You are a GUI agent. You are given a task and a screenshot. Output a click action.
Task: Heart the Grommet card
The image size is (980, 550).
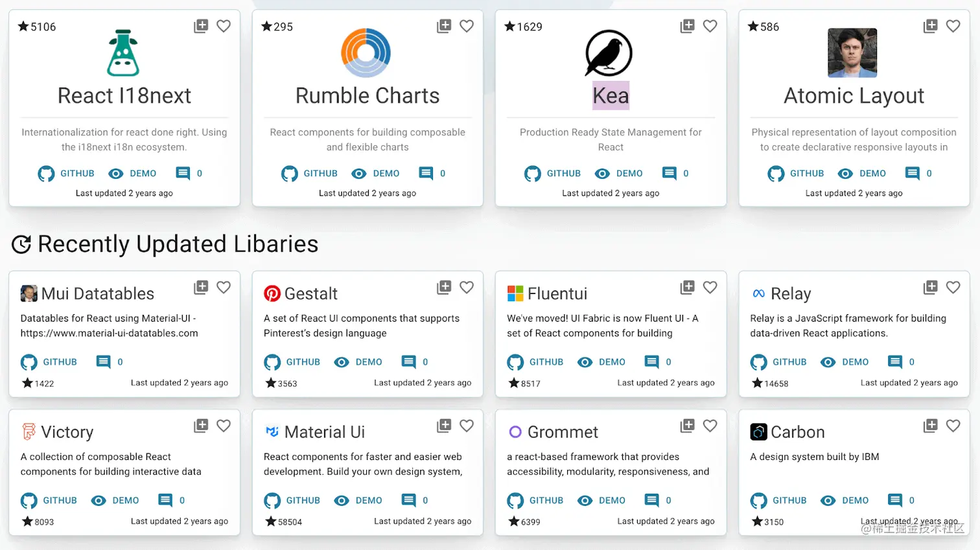click(710, 426)
